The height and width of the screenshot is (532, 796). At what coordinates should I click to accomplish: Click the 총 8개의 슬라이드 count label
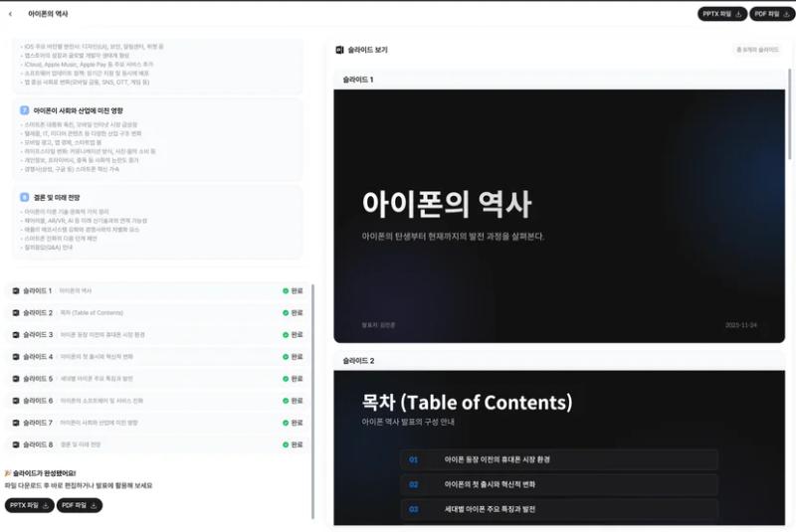[x=757, y=50]
